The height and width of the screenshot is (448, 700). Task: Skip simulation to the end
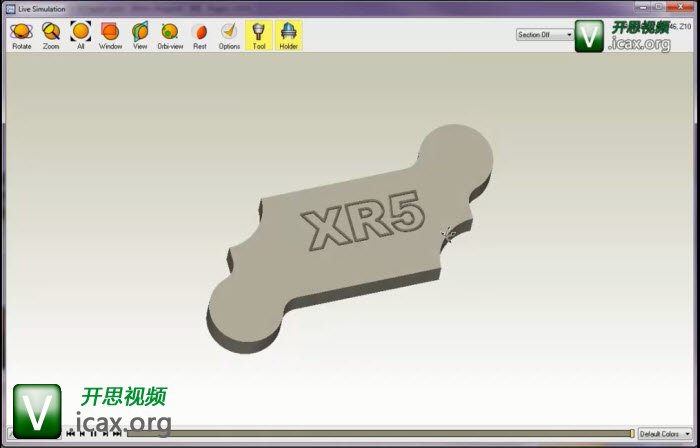117,434
